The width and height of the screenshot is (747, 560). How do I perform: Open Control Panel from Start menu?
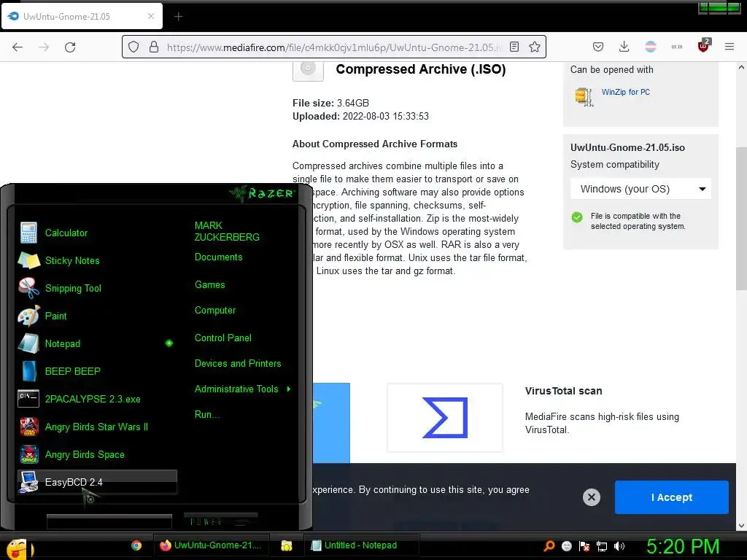click(223, 338)
